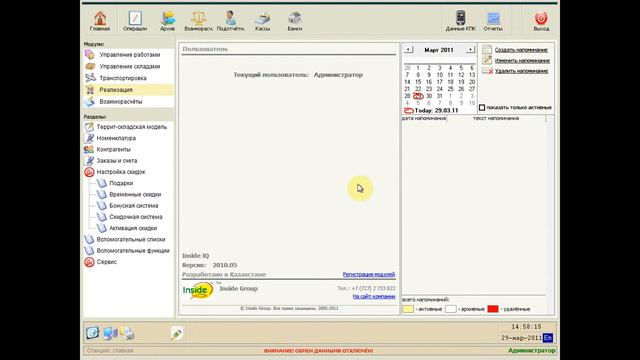The width and height of the screenshot is (640, 360).
Task: Click the bottom bar blue C icon
Action: pos(93,333)
